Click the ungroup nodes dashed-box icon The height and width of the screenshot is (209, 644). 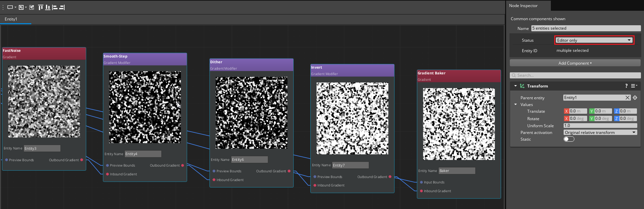tap(32, 7)
